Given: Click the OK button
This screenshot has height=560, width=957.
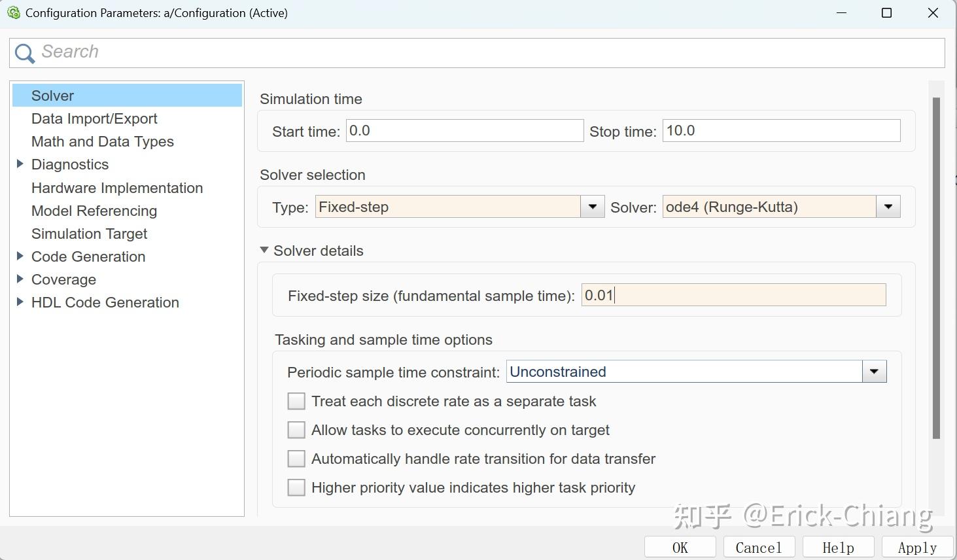Looking at the screenshot, I should (x=680, y=547).
